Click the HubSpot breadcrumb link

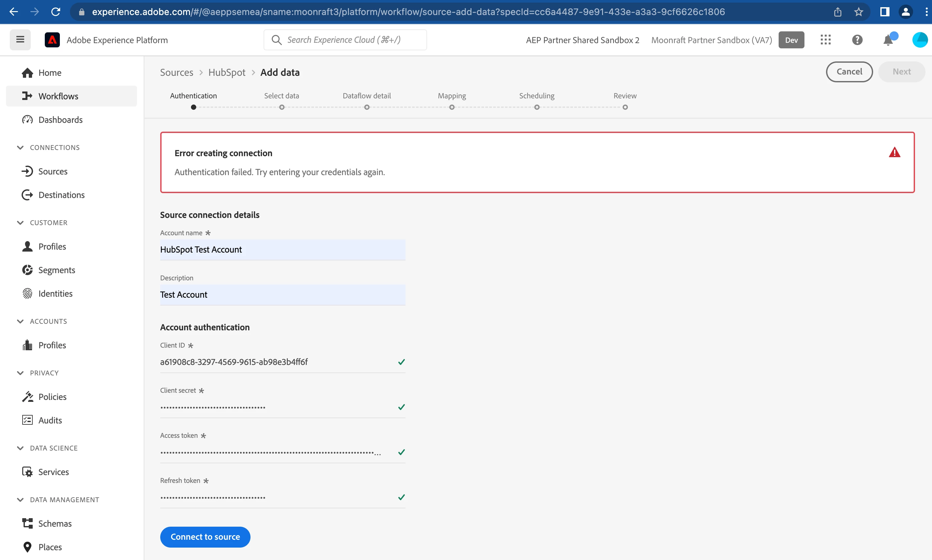point(227,73)
